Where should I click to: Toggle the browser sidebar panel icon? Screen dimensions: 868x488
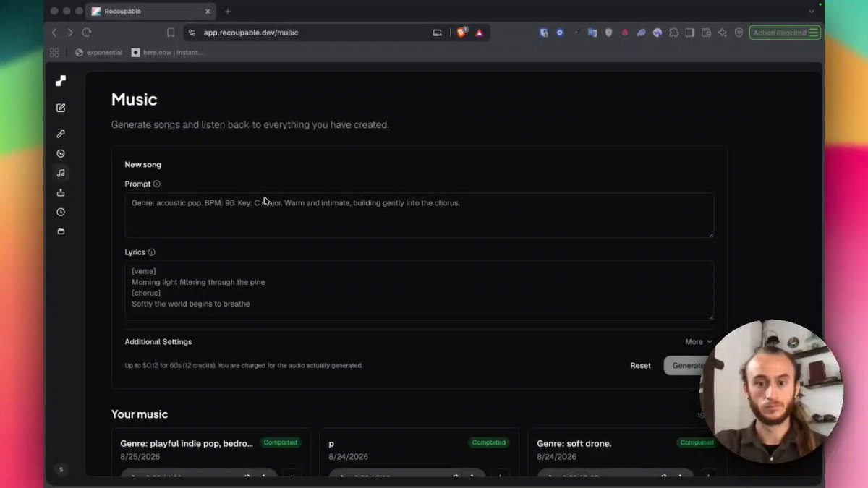click(690, 33)
